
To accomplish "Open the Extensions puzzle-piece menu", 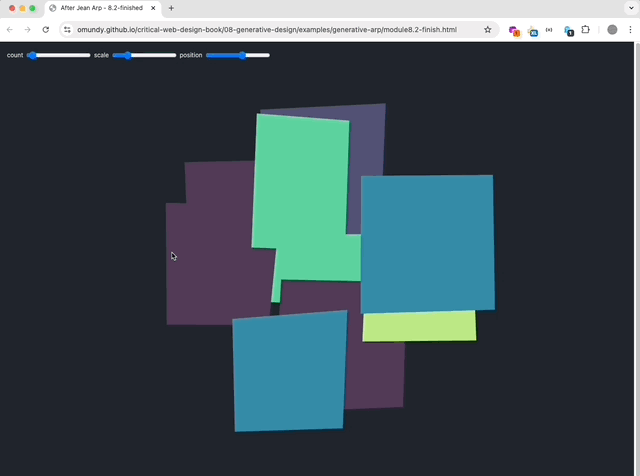I will tap(586, 30).
